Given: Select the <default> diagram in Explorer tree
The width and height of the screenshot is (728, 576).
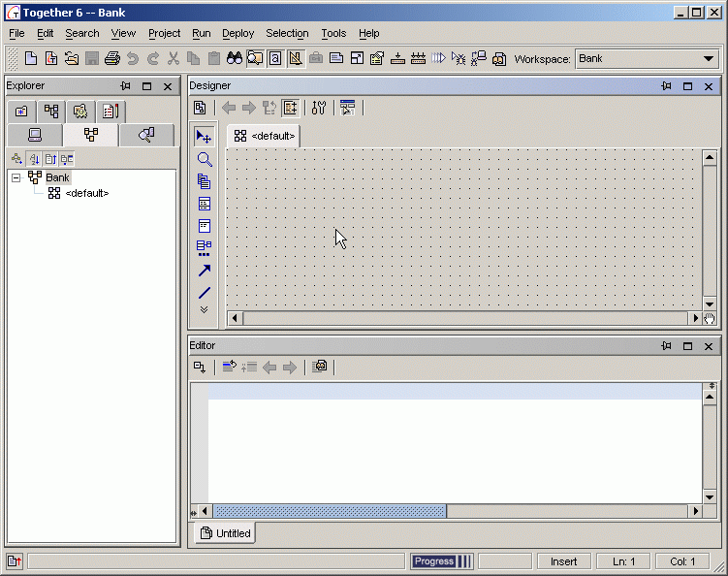Looking at the screenshot, I should point(85,193).
